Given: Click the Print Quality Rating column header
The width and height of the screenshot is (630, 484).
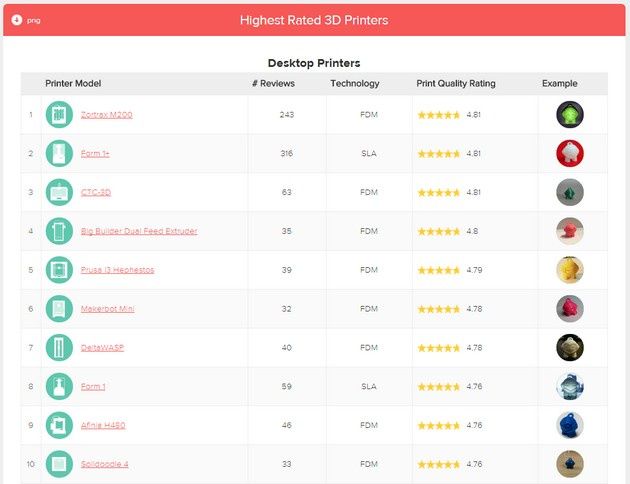Looking at the screenshot, I should 456,84.
